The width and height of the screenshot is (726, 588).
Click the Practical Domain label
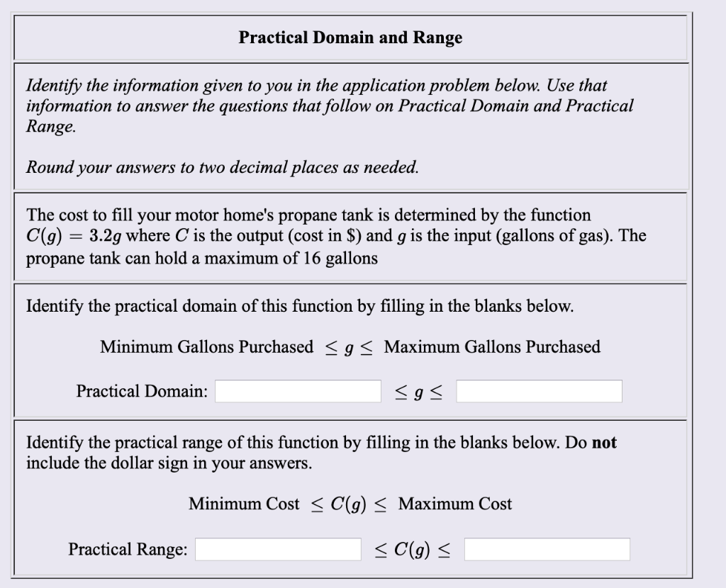(138, 390)
